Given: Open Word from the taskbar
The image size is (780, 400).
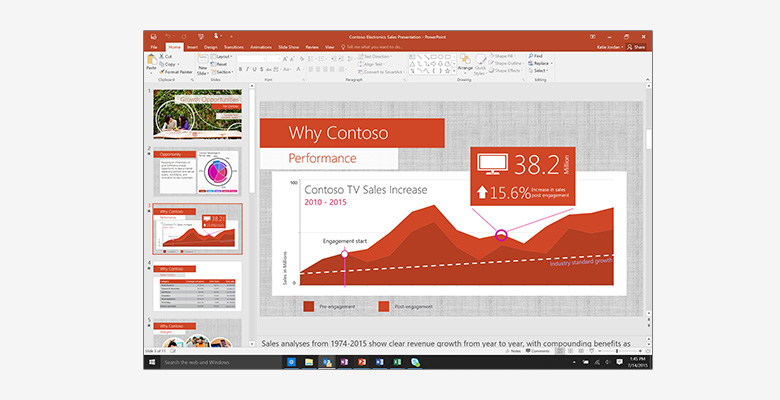Looking at the screenshot, I should coord(380,362).
